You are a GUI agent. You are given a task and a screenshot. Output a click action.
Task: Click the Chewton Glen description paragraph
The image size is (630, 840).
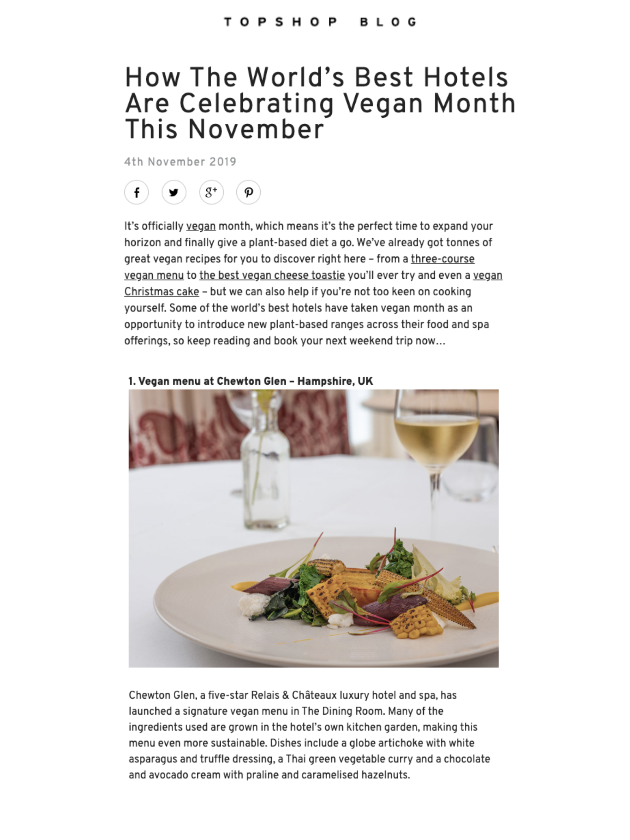pyautogui.click(x=309, y=735)
